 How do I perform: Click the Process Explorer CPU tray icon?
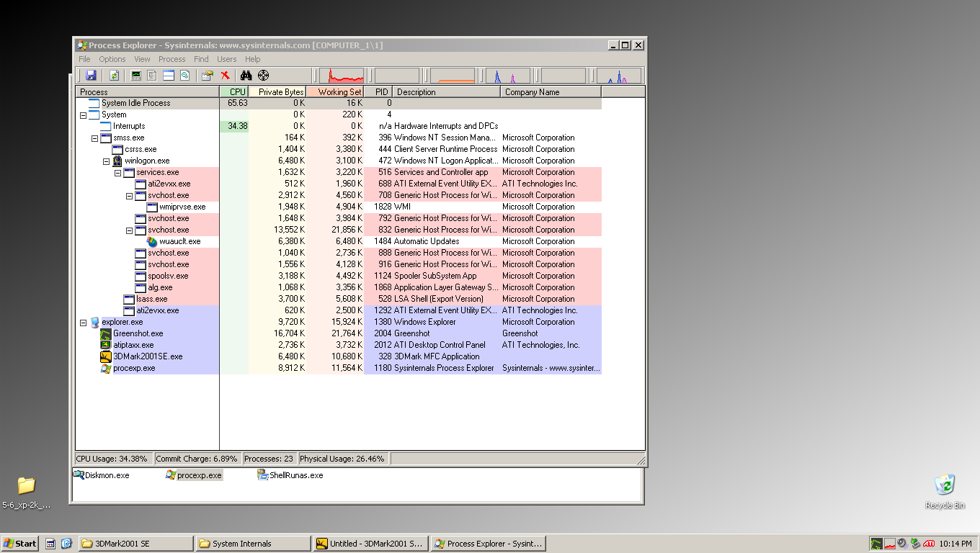(x=890, y=544)
